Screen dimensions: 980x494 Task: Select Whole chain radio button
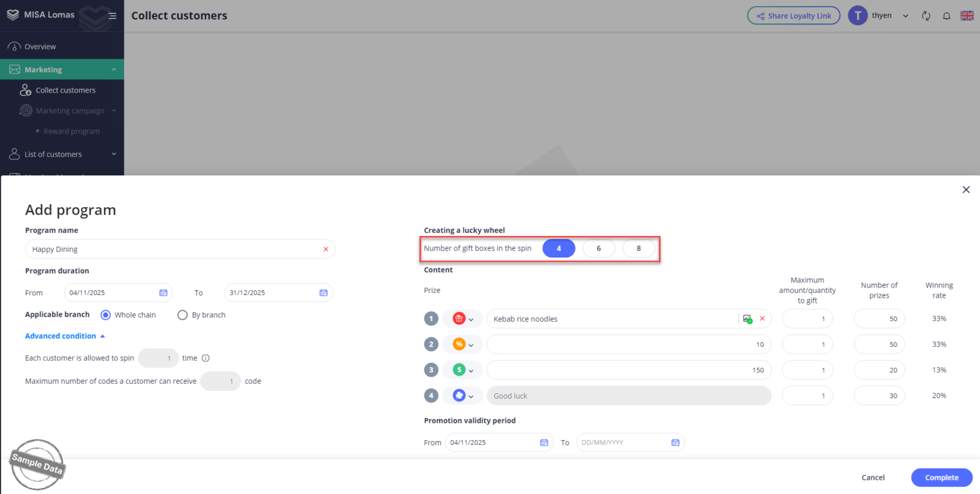[x=106, y=315]
